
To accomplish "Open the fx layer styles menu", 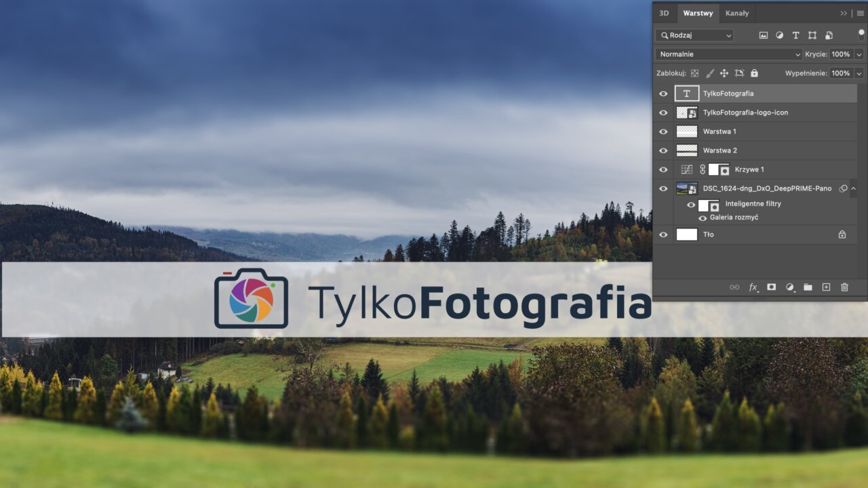I will pos(753,287).
